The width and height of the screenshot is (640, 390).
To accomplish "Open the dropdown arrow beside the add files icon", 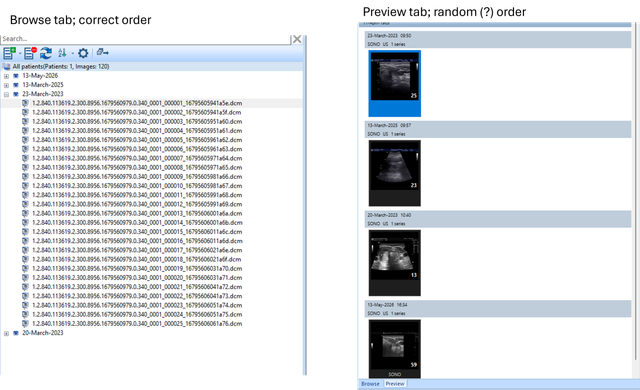I will click(20, 53).
